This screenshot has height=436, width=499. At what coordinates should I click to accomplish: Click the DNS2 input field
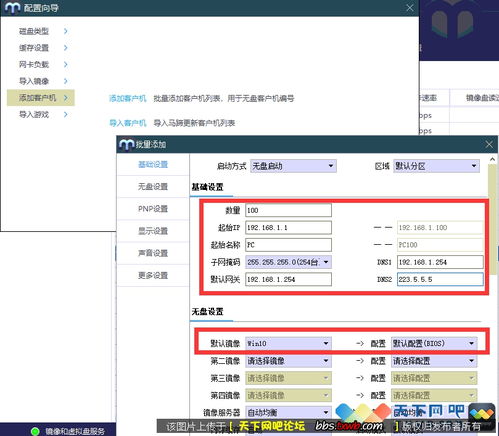click(440, 280)
